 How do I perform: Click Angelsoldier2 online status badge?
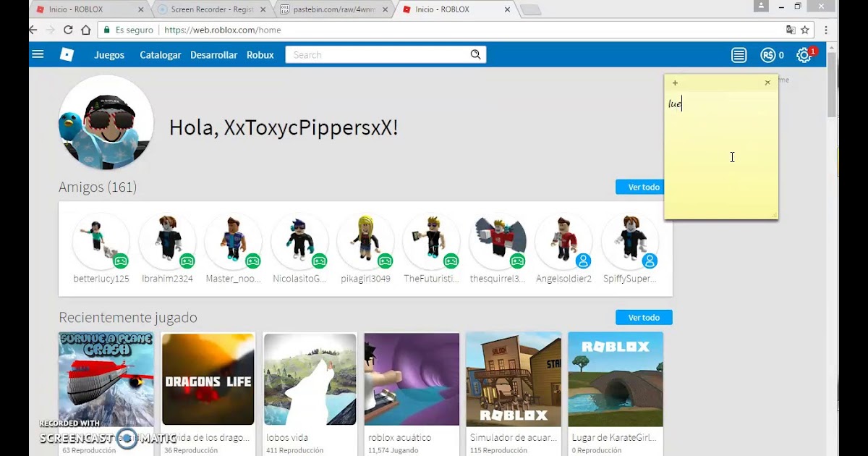[583, 261]
